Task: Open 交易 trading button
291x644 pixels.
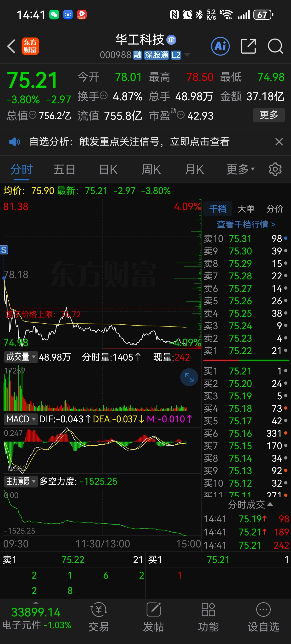Action: 99,617
